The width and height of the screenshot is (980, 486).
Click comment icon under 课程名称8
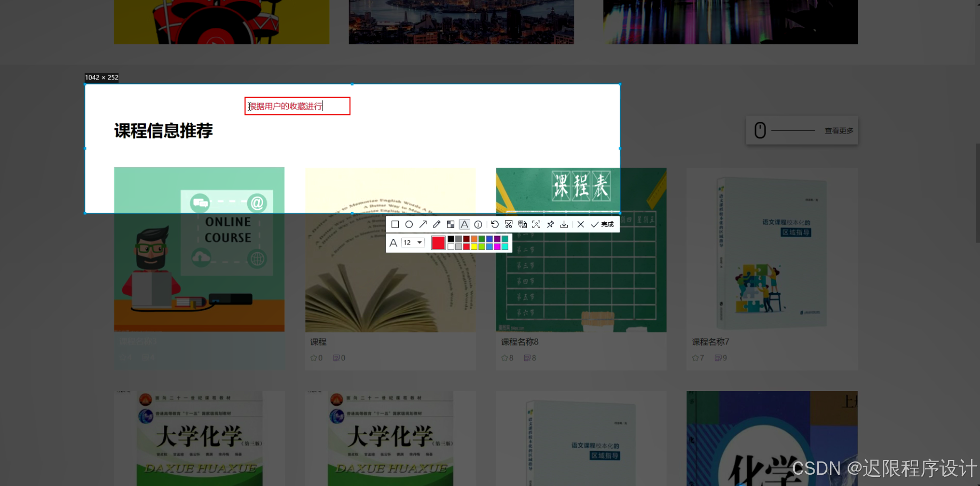[527, 358]
